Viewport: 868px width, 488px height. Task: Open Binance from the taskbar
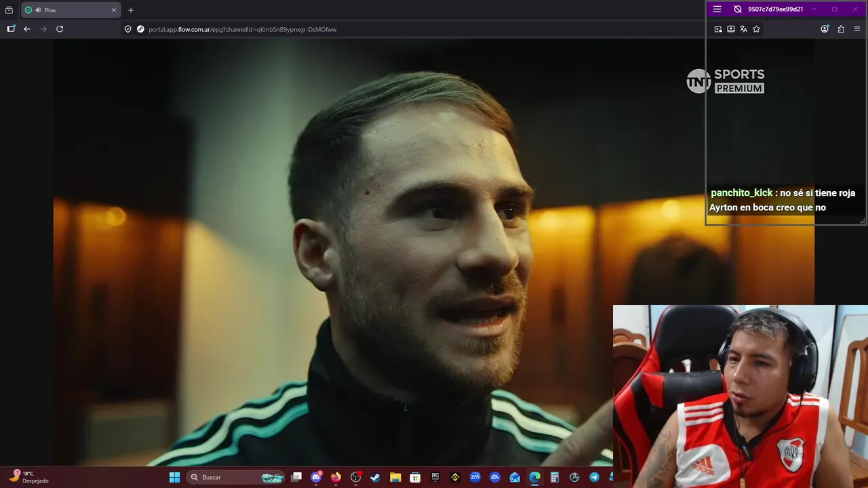(455, 477)
